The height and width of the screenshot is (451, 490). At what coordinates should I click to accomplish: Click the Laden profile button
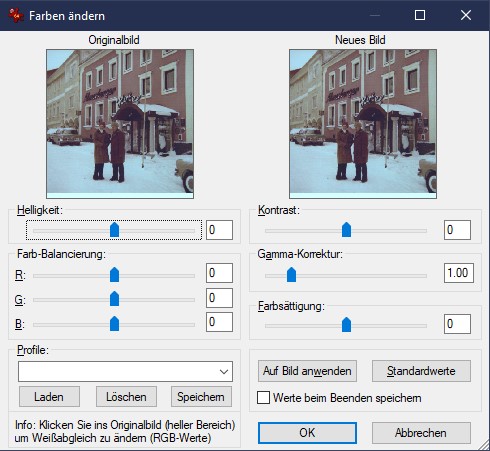[49, 397]
